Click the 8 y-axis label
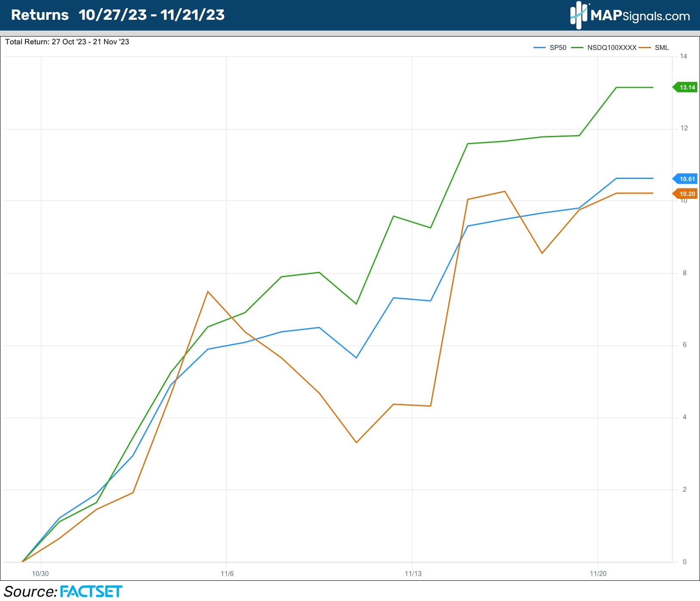This screenshot has height=601, width=700. 685,273
